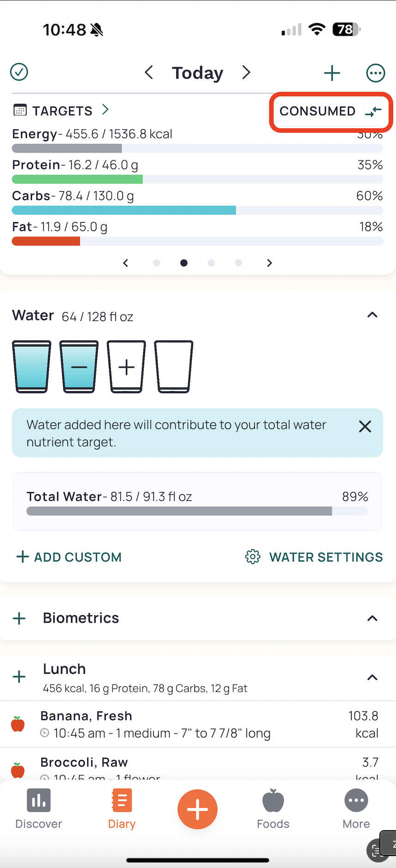Viewport: 396px width, 868px height.
Task: Collapse the Water section
Action: 372,315
